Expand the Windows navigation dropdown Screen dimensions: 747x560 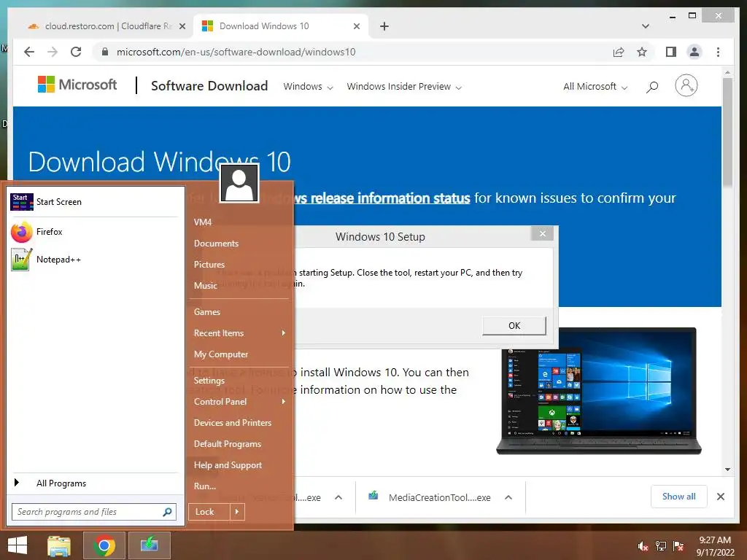coord(309,87)
